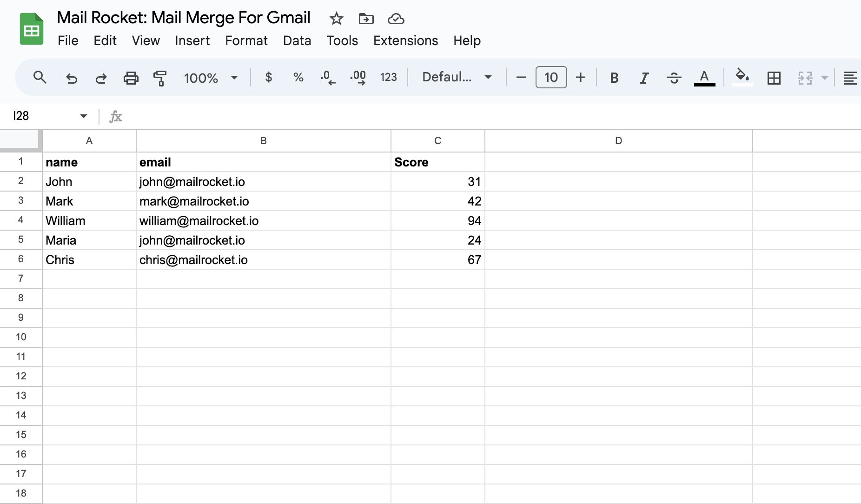
Task: Increase font size with plus button
Action: (x=580, y=77)
